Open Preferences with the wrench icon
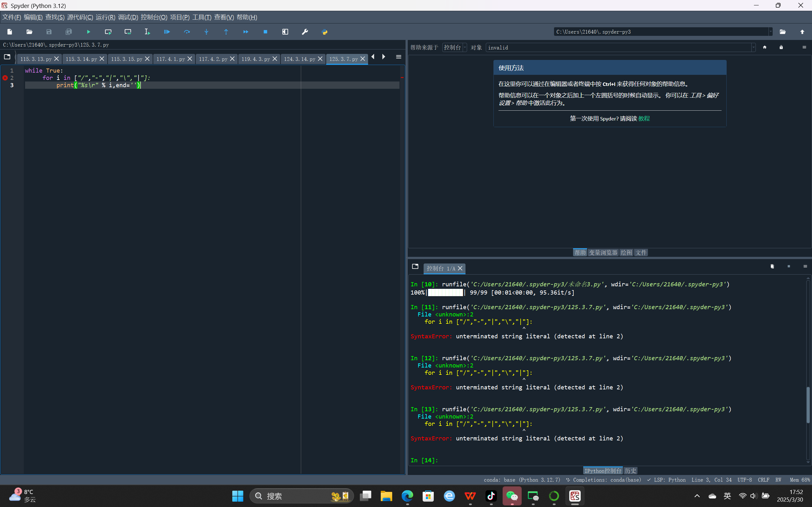This screenshot has height=507, width=812. click(x=305, y=32)
